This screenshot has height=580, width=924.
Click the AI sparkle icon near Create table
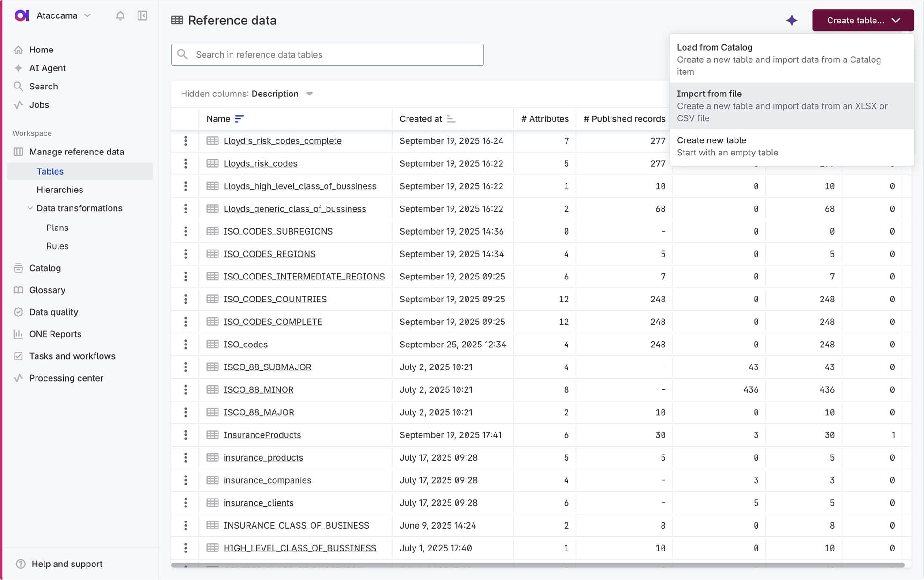792,20
